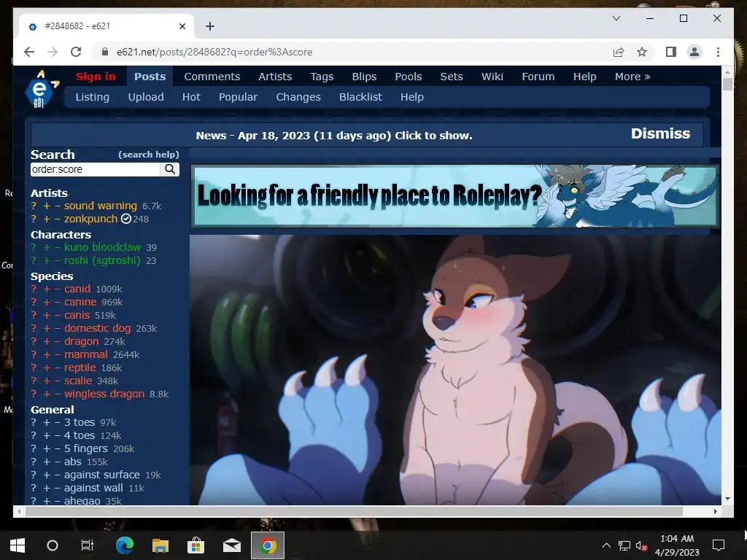
Task: Click the vertical scrollbar down arrow
Action: (727, 499)
